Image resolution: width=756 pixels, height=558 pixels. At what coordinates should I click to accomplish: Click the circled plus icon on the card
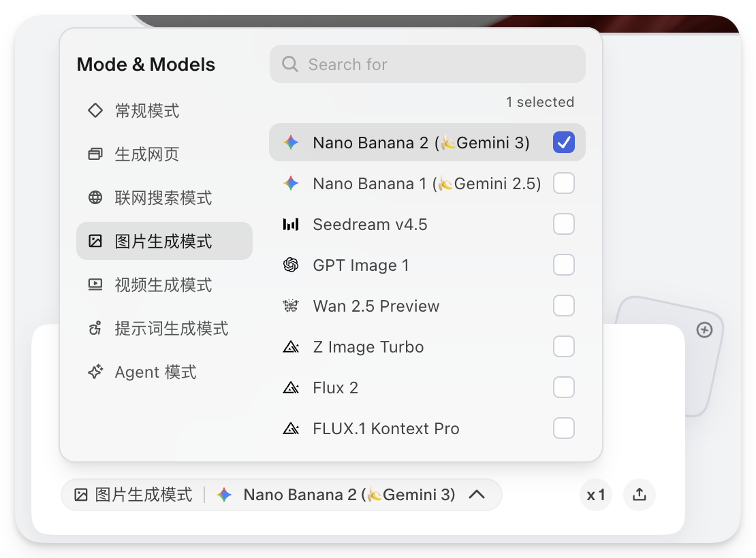tap(704, 329)
